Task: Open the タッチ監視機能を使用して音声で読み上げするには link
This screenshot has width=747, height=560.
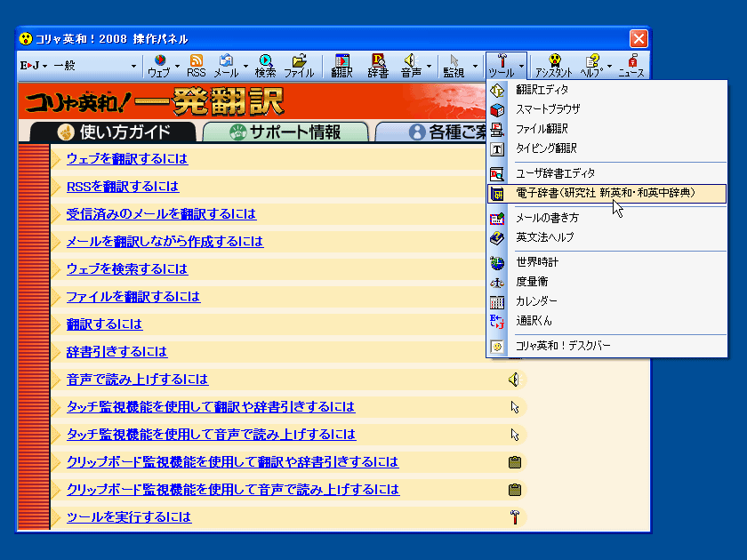Action: pyautogui.click(x=212, y=435)
